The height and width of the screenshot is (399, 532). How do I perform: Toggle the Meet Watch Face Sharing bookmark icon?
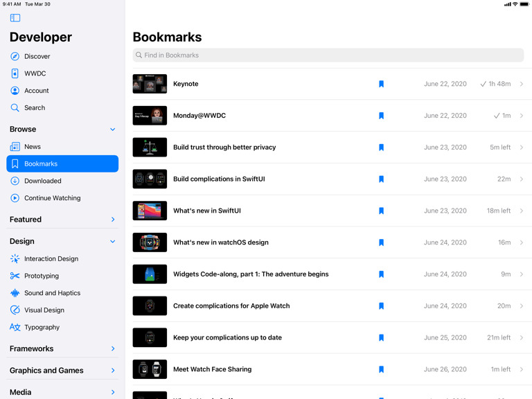[382, 369]
